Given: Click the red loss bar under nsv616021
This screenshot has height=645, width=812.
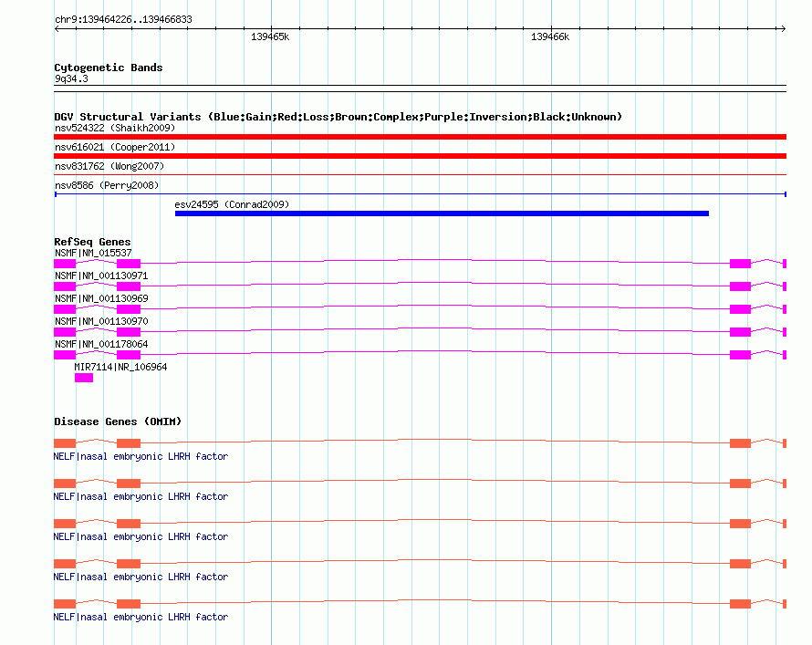Looking at the screenshot, I should tap(420, 156).
